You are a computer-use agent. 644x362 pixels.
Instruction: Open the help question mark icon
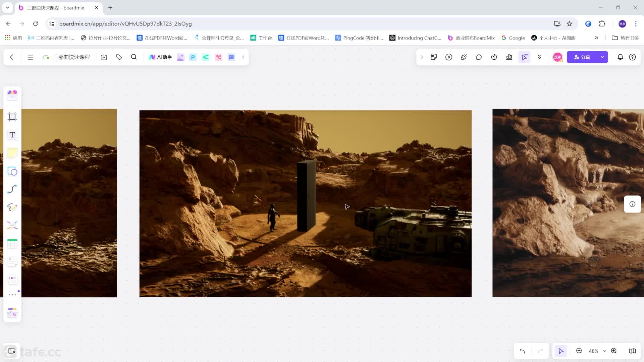coord(632,57)
